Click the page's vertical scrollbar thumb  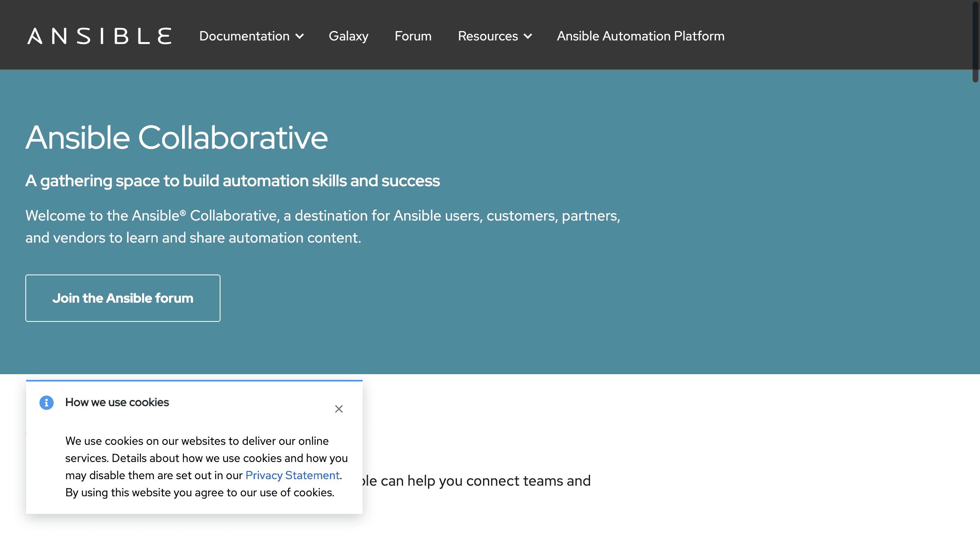coord(975,41)
